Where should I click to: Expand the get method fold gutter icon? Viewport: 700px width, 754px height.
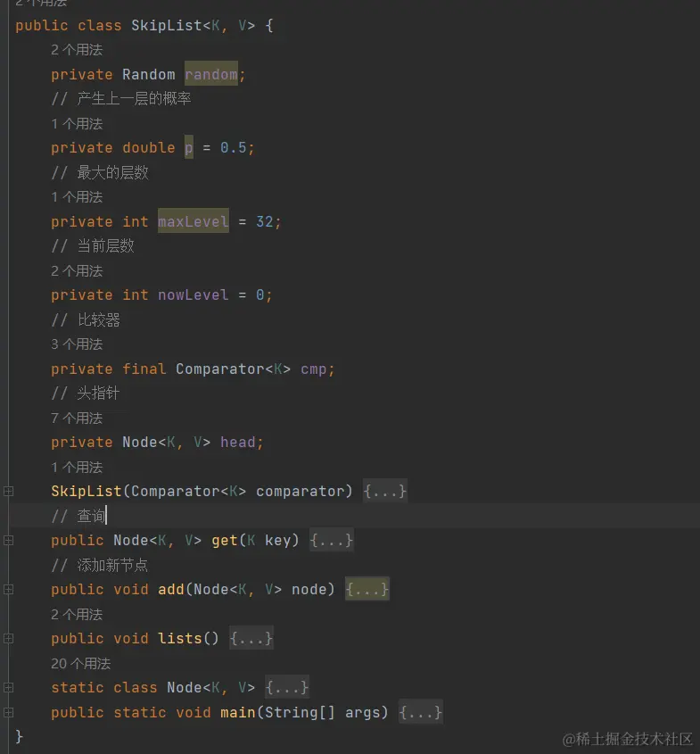click(x=8, y=541)
